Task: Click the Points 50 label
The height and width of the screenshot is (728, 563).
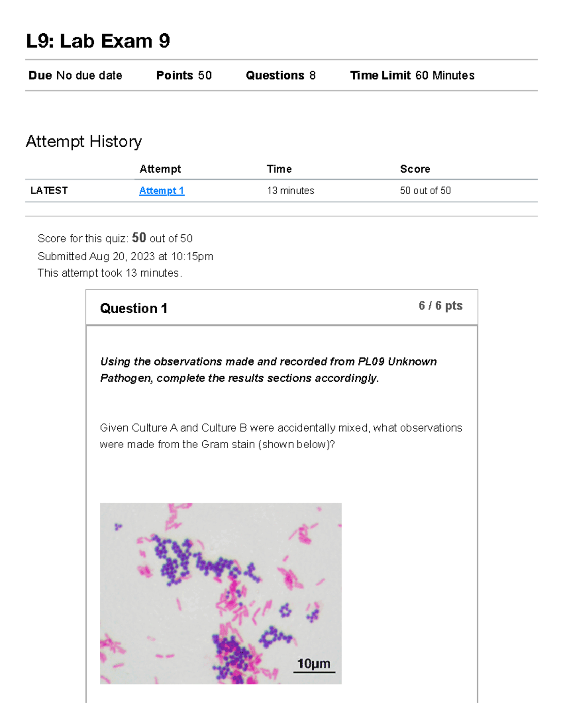Action: click(183, 75)
